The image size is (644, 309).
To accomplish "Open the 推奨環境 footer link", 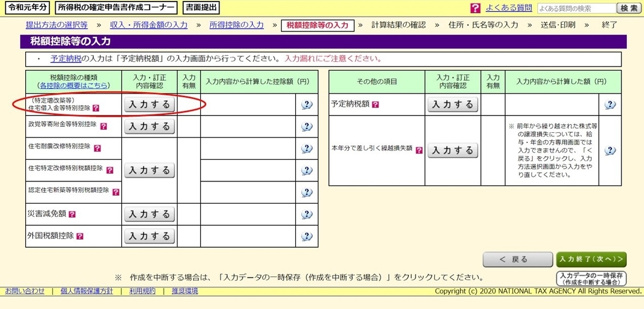I will (185, 291).
